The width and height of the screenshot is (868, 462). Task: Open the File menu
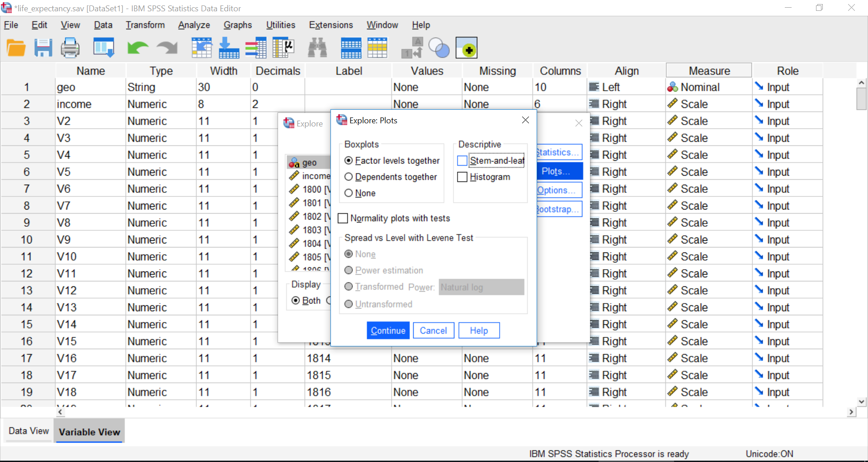[x=11, y=25]
